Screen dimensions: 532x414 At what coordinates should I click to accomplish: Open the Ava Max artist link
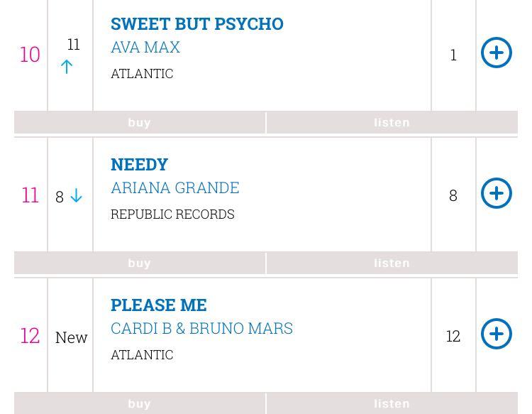pyautogui.click(x=145, y=47)
